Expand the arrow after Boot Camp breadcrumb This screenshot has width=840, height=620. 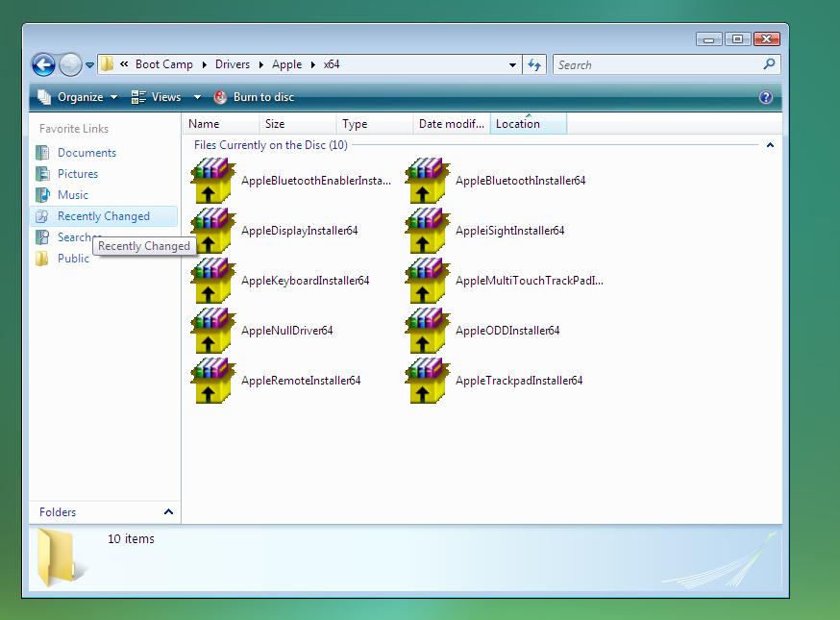[204, 64]
